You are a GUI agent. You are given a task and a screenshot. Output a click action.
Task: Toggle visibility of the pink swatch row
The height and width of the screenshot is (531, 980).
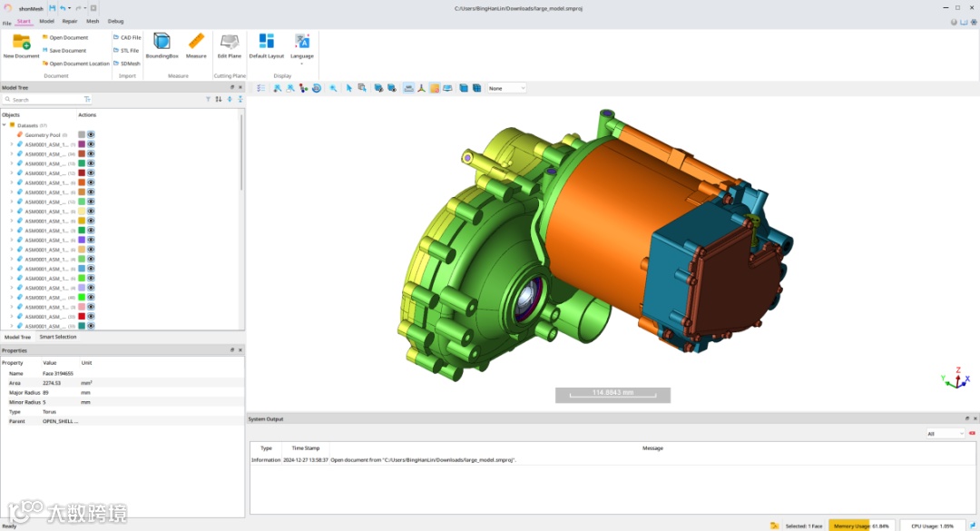click(x=91, y=307)
